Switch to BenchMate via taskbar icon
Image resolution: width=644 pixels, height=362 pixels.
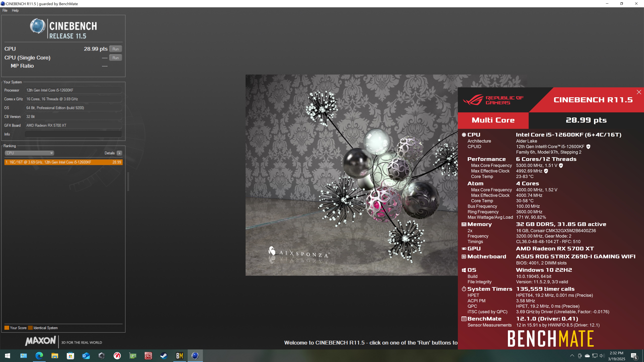(x=179, y=356)
